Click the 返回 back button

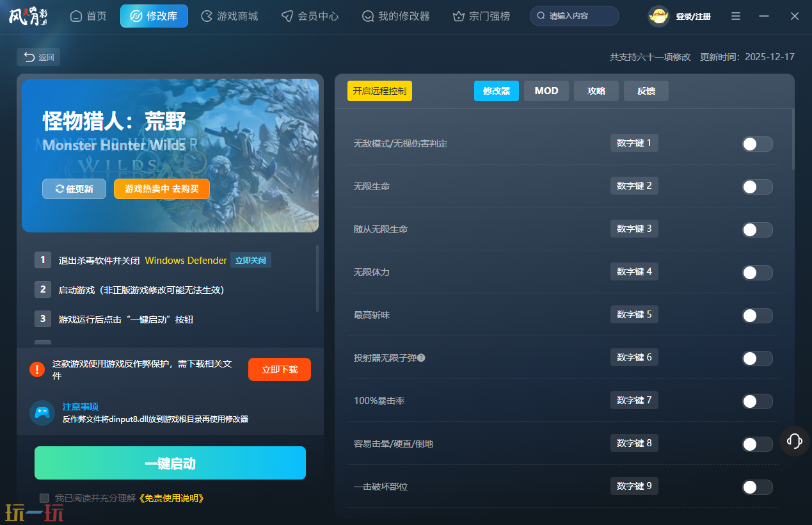click(x=38, y=57)
